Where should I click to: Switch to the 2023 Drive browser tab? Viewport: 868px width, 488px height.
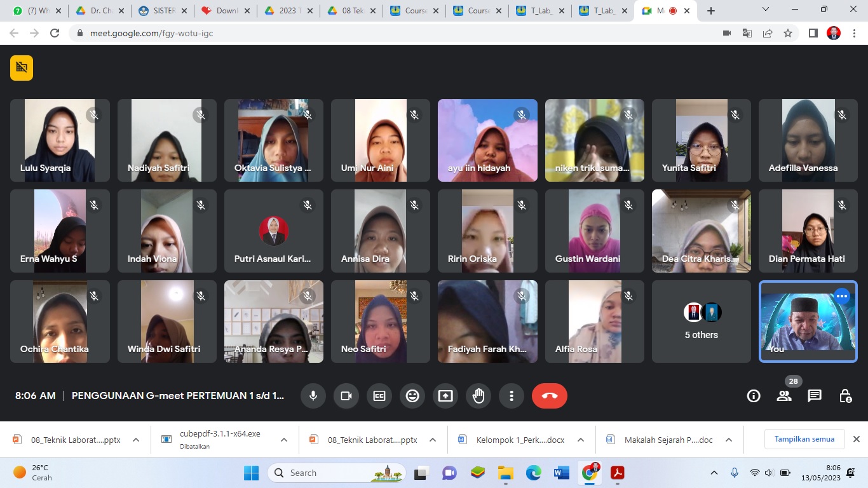pos(286,11)
